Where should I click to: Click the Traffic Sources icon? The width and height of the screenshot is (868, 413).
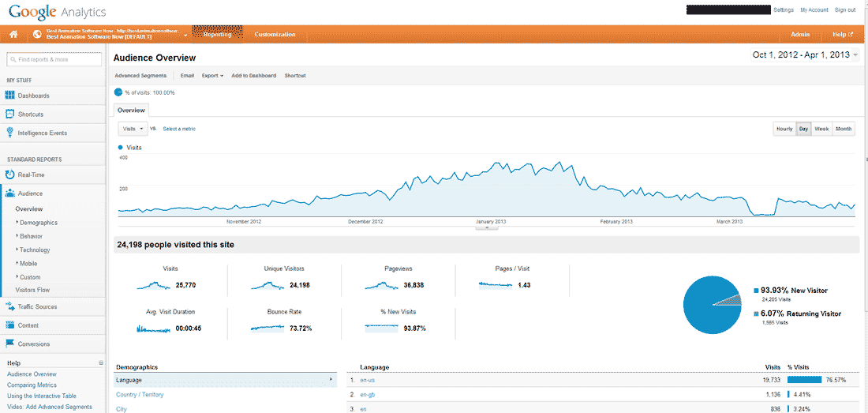click(10, 306)
